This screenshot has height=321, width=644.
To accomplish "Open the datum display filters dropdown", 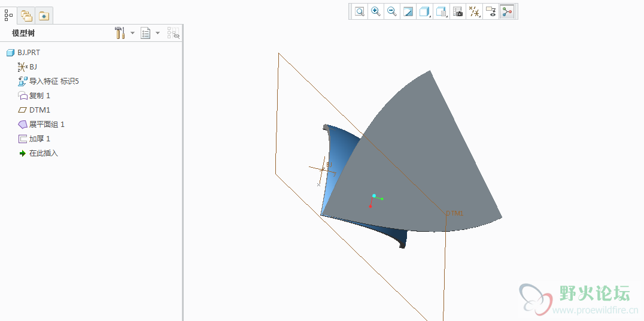I will (475, 11).
